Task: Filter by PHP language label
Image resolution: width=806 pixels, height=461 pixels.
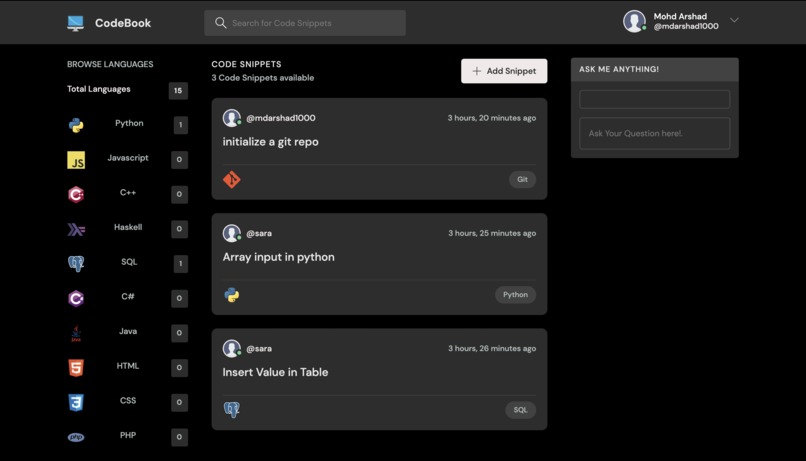Action: click(128, 435)
